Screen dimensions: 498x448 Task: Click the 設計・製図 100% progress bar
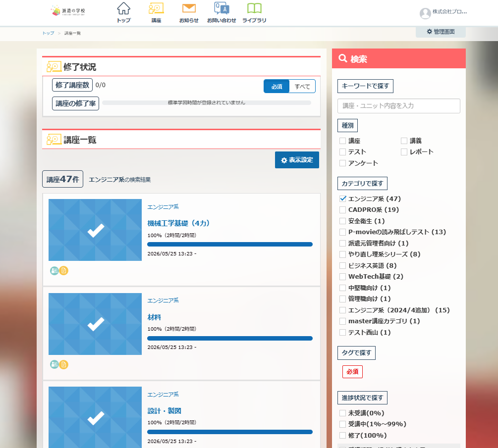[x=229, y=432]
